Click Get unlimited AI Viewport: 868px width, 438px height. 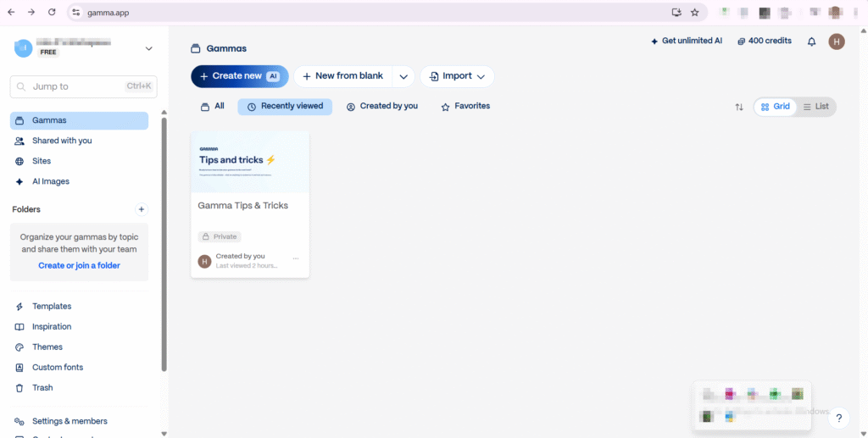point(687,41)
